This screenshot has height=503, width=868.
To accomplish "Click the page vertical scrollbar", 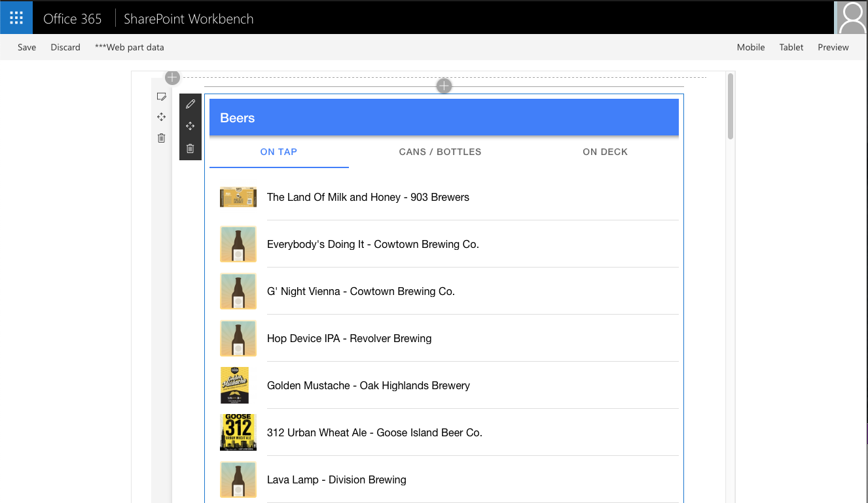I will [731, 107].
